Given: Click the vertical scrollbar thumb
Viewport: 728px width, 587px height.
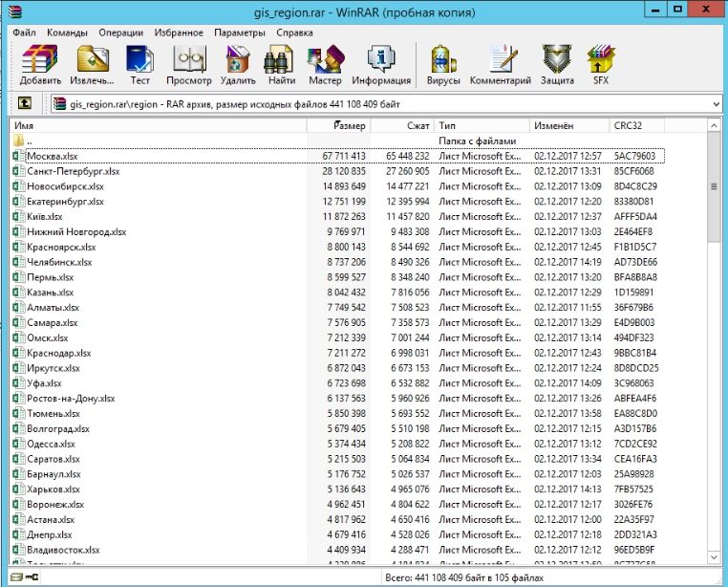Looking at the screenshot, I should click(714, 186).
